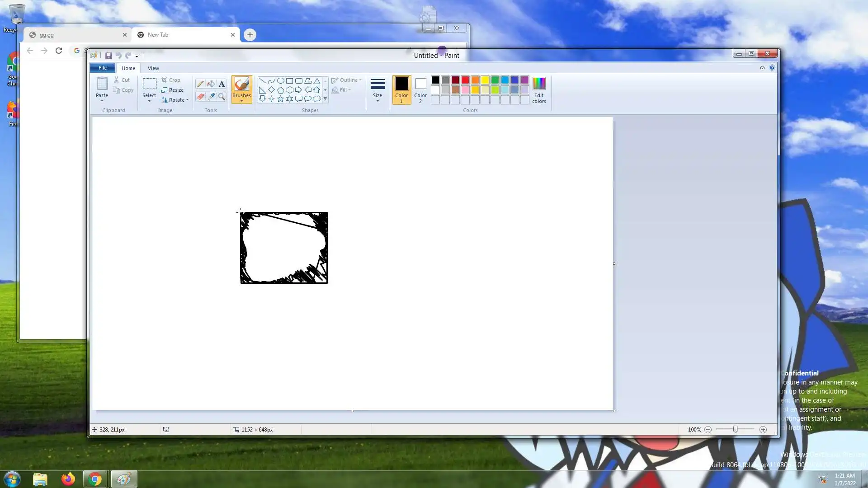The image size is (868, 488).
Task: Pick the Color picker eyedropper tool
Action: pos(211,96)
